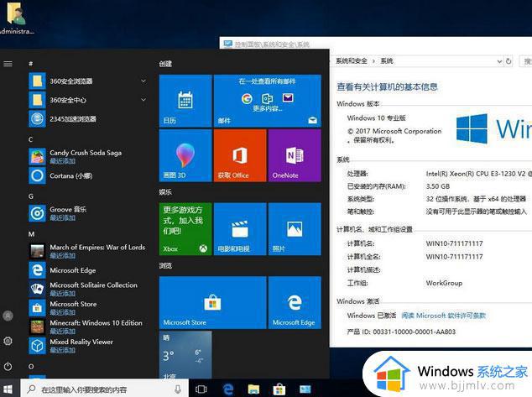
Task: Open Candy Crush Soda Saga app
Action: pos(87,157)
